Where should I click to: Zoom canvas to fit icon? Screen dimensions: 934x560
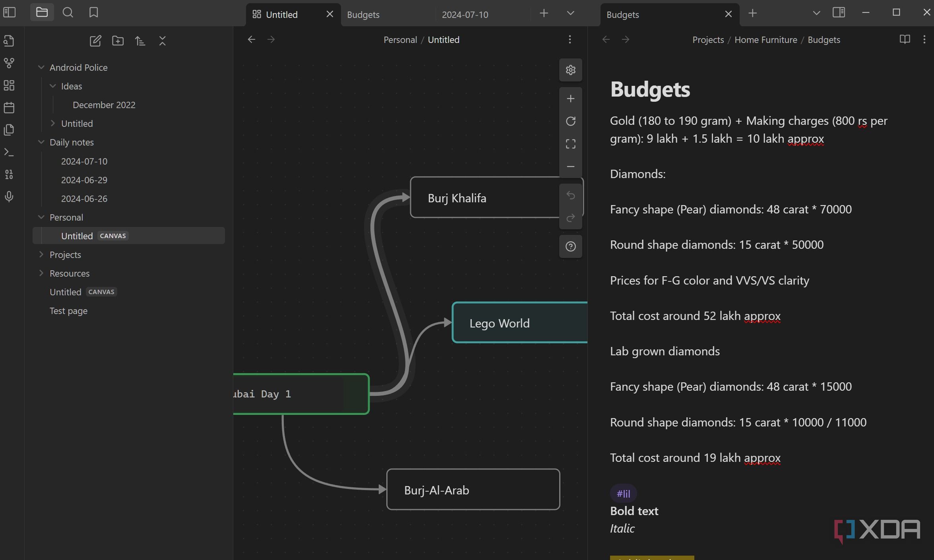click(571, 144)
